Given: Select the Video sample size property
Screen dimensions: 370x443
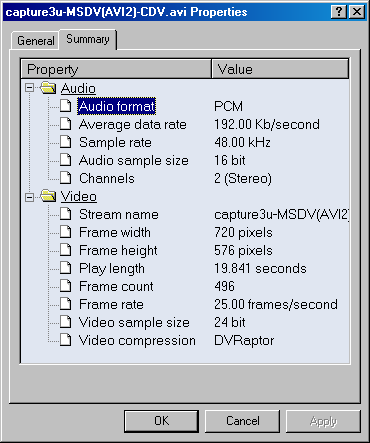Looking at the screenshot, I should 134,322.
